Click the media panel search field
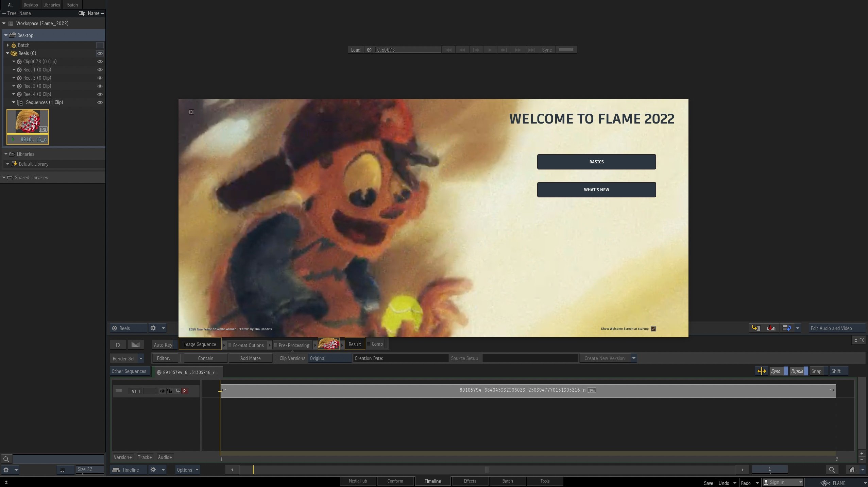 coord(58,459)
